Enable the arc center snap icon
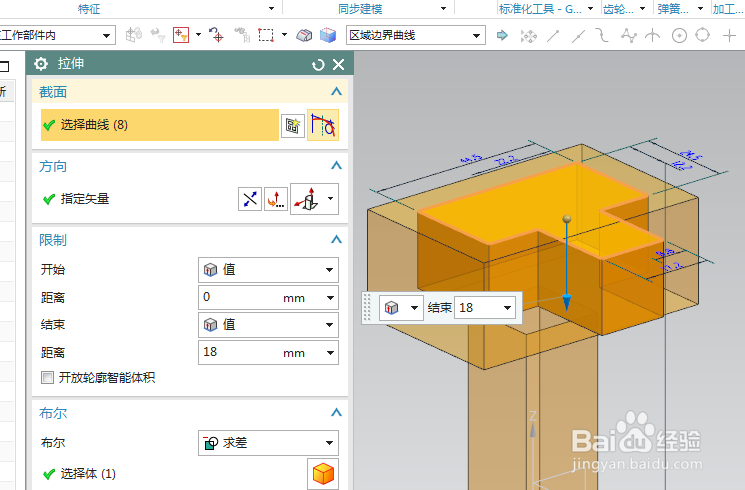 point(679,36)
